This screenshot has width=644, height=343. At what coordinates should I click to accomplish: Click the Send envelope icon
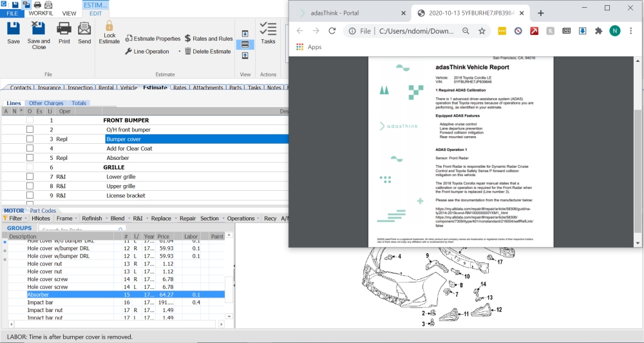coord(84,29)
